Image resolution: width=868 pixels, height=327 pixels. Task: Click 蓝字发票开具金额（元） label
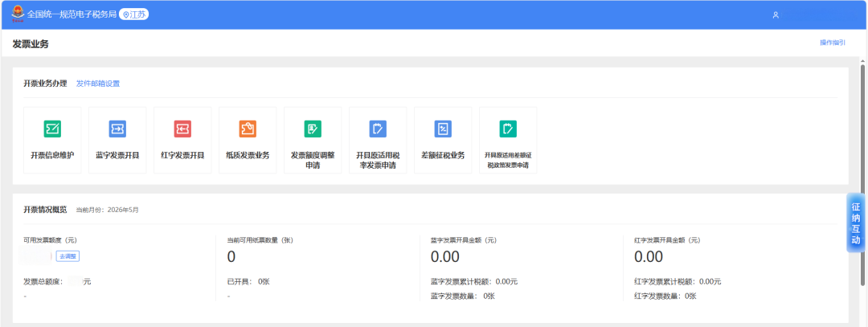[x=464, y=240]
